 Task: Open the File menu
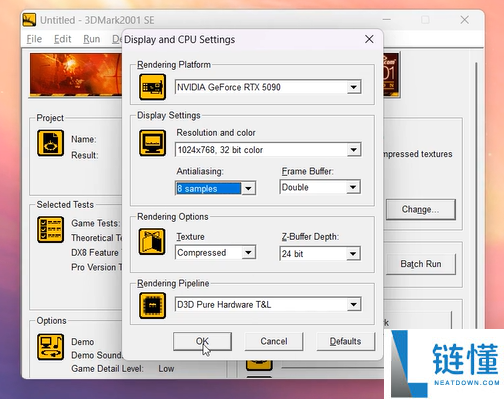[34, 39]
